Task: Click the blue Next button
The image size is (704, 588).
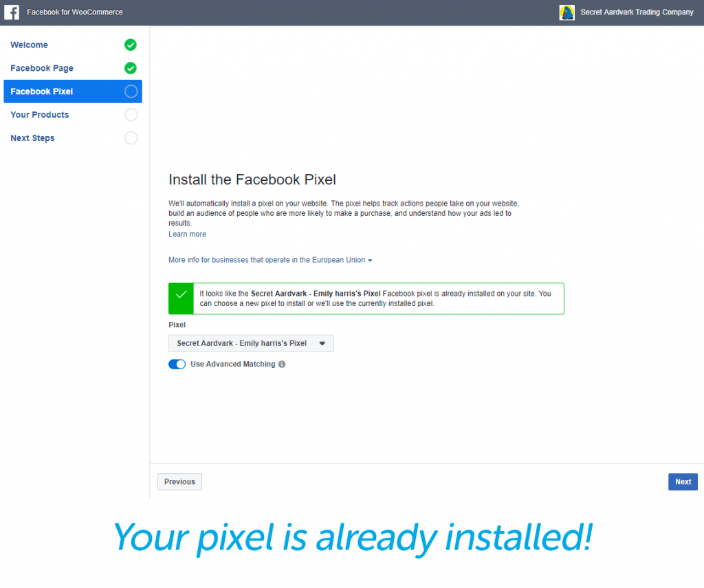Action: [683, 481]
